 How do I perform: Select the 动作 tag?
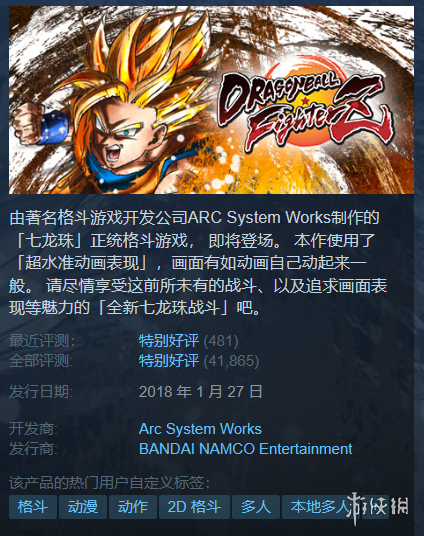[133, 507]
